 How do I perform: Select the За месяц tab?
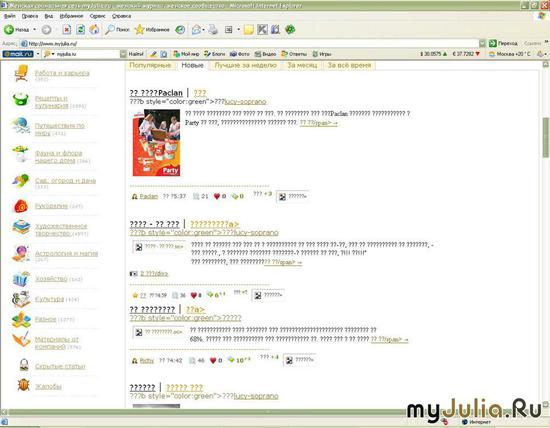[302, 65]
